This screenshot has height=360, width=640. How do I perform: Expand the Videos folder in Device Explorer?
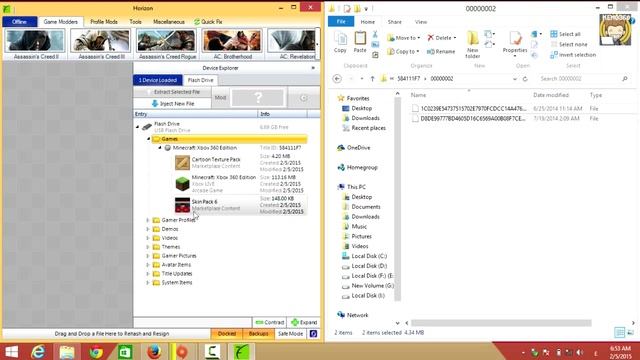coord(148,238)
